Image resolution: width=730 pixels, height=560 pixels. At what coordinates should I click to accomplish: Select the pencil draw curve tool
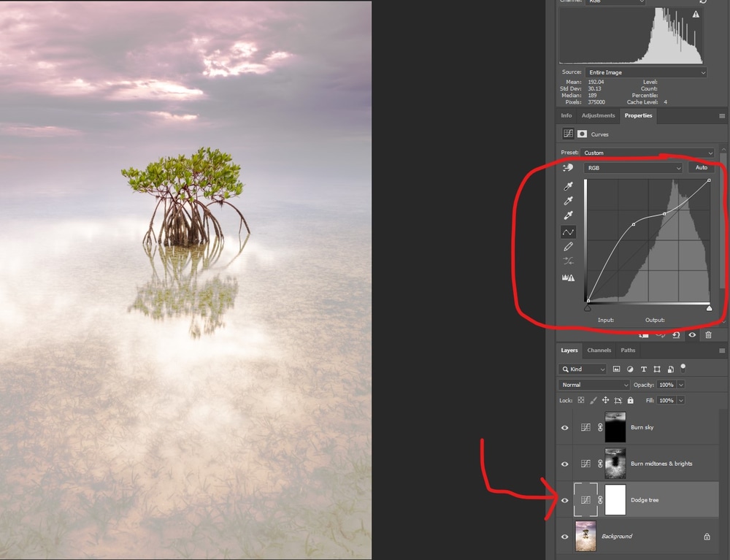[x=568, y=247]
